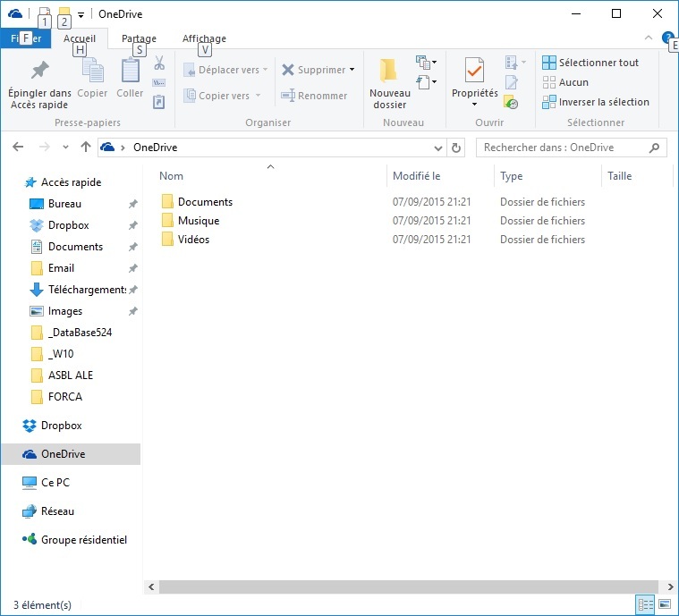Click the OneDrive cloud icon in title bar
Image resolution: width=679 pixels, height=616 pixels.
click(x=15, y=13)
